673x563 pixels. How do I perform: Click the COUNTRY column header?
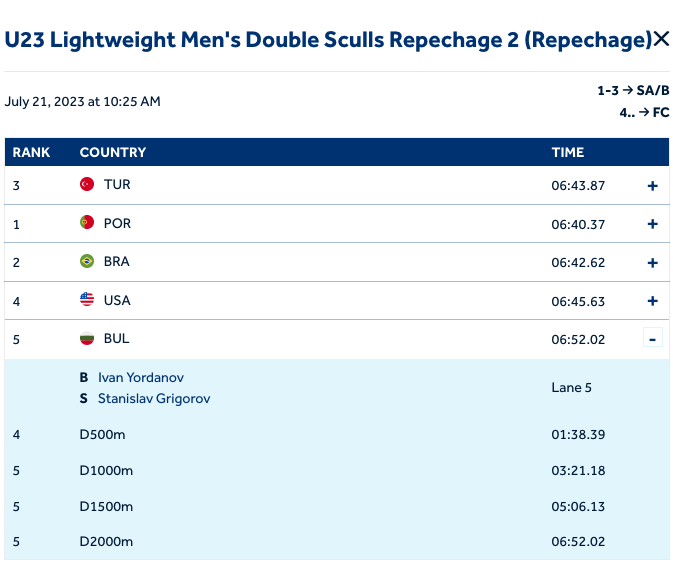(113, 153)
